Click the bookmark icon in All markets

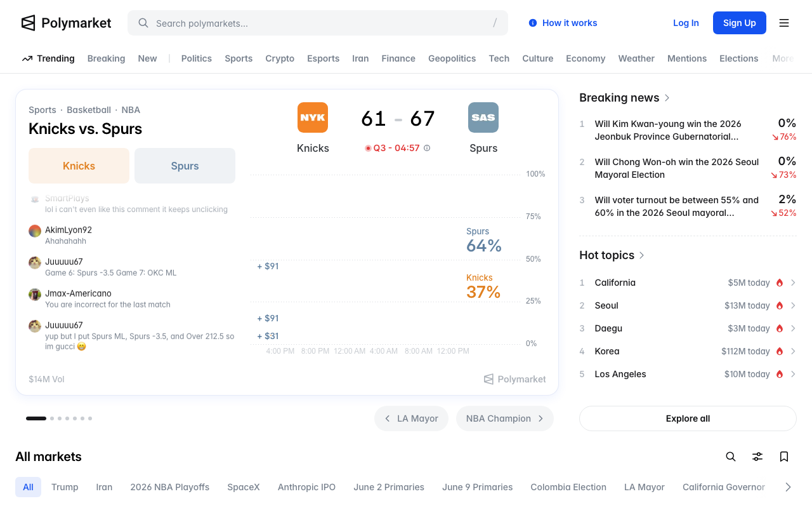coord(784,457)
